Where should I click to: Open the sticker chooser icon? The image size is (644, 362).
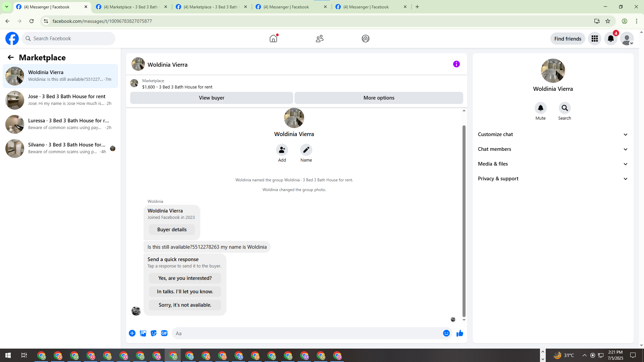(154, 333)
